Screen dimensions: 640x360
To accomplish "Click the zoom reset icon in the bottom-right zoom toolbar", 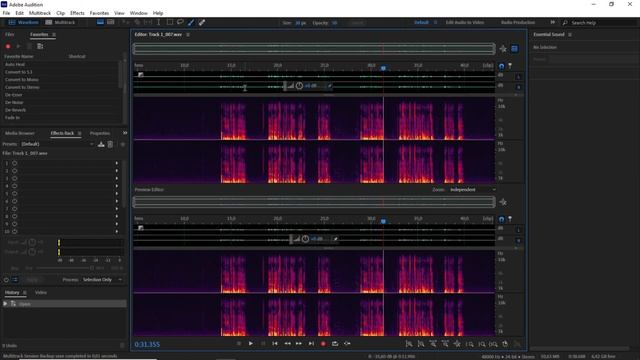I will (x=505, y=344).
